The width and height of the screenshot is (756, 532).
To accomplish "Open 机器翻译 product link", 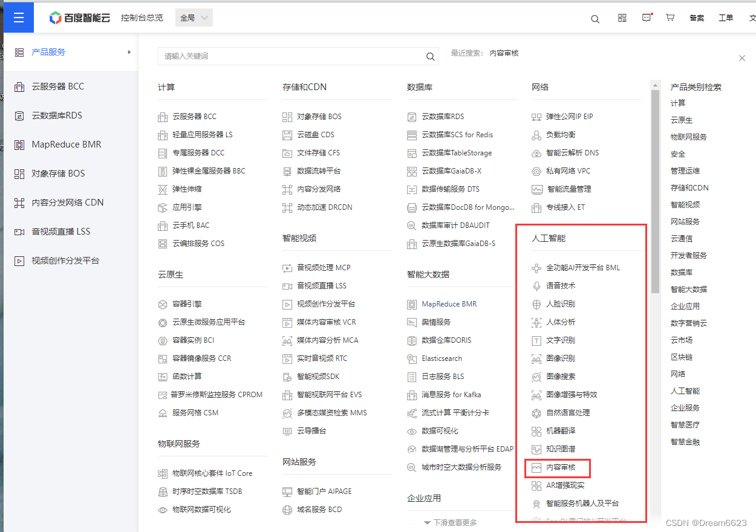I will click(x=561, y=431).
